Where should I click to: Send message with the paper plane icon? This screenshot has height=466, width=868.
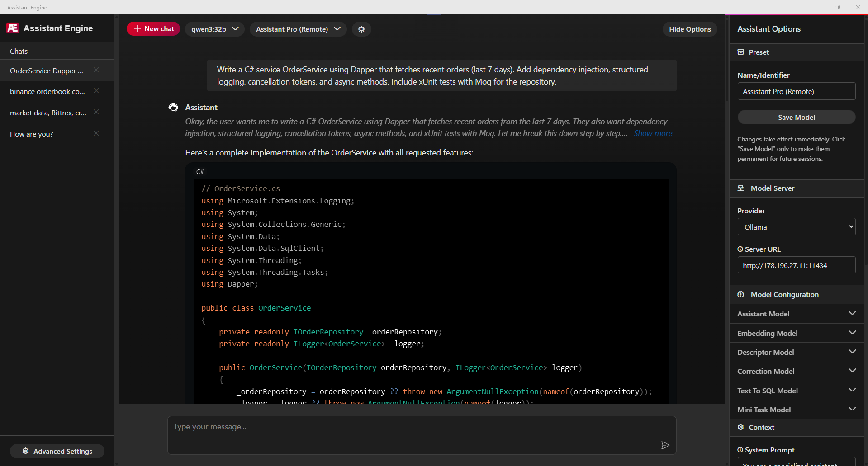coord(665,445)
